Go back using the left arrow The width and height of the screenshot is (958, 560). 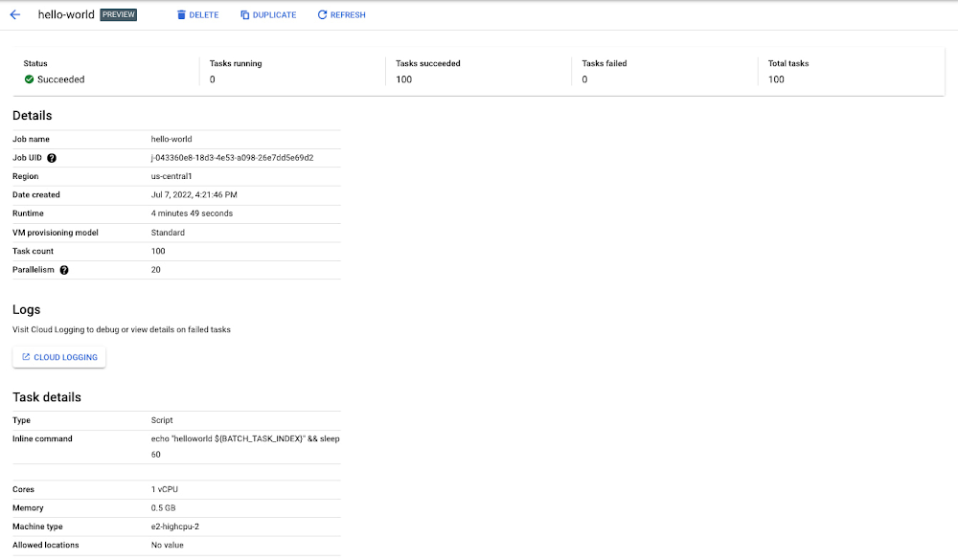click(15, 15)
